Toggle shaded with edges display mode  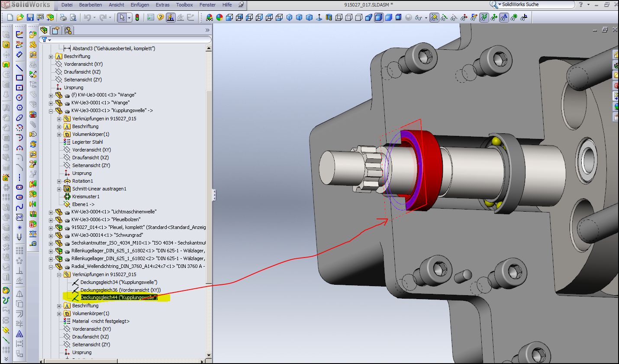tap(378, 18)
